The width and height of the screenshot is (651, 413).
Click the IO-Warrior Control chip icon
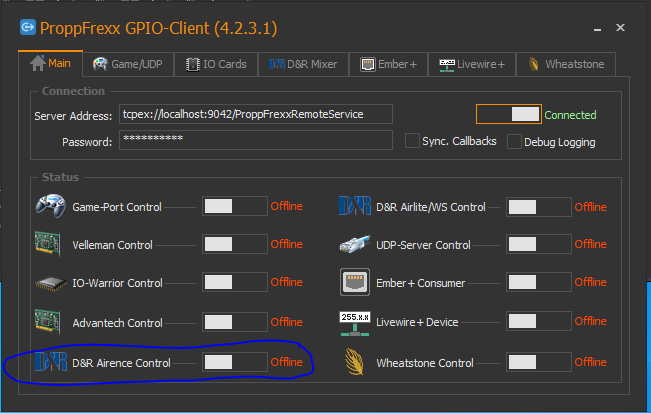coord(51,283)
